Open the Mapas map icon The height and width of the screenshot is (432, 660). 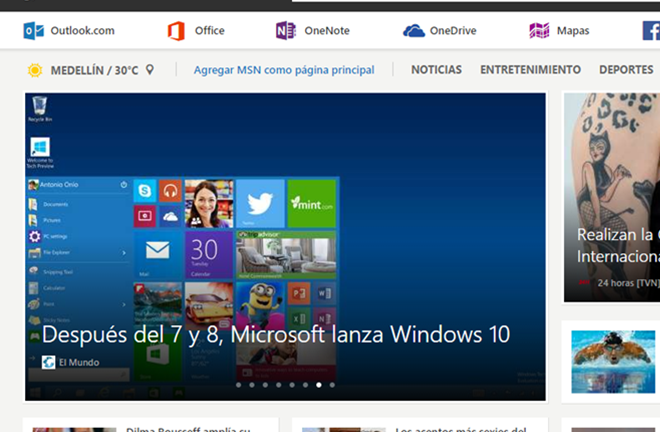click(x=539, y=31)
